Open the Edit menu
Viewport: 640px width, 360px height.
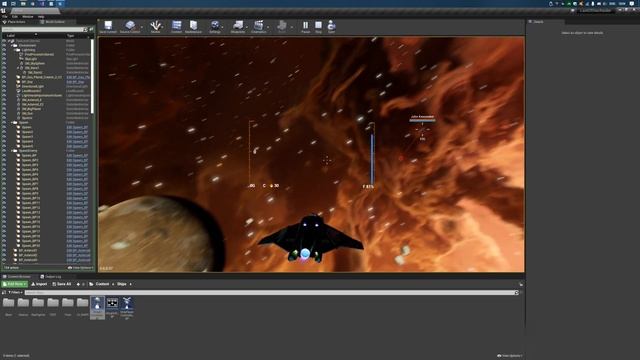point(15,17)
